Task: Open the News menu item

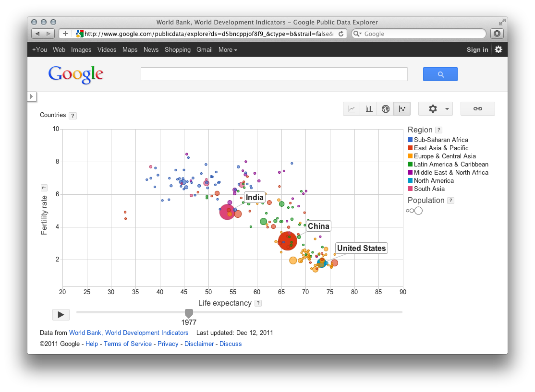Action: (151, 49)
